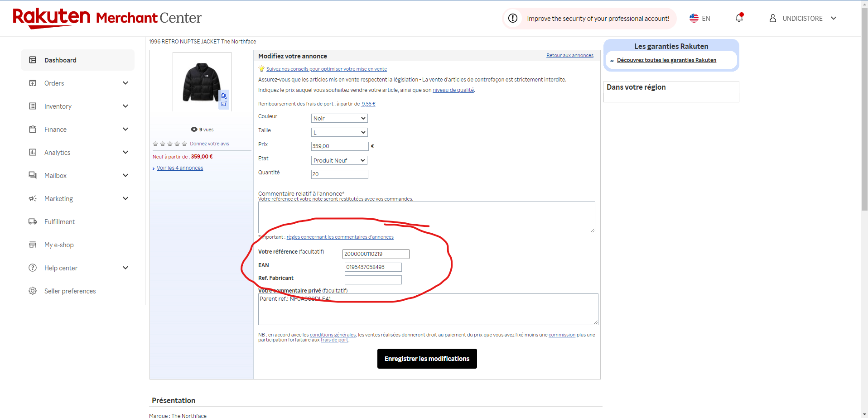This screenshot has height=418, width=868.
Task: Click the user profile icon
Action: pyautogui.click(x=773, y=18)
